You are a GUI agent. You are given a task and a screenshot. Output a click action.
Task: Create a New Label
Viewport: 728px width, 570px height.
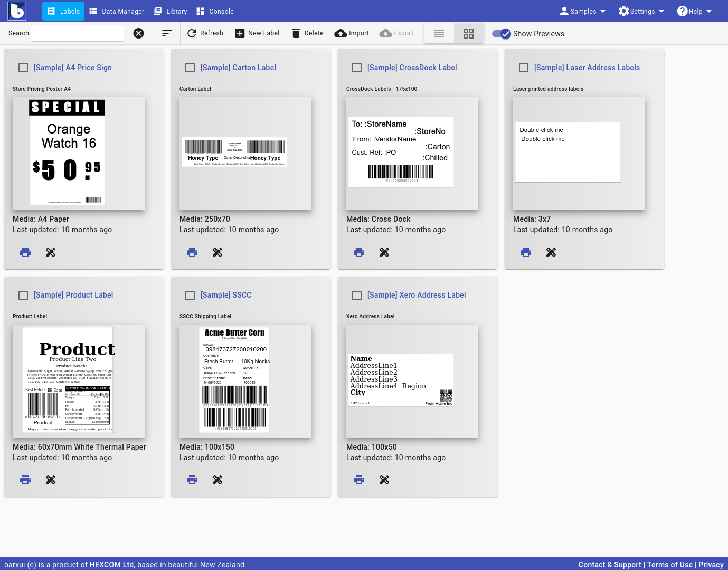tap(257, 33)
